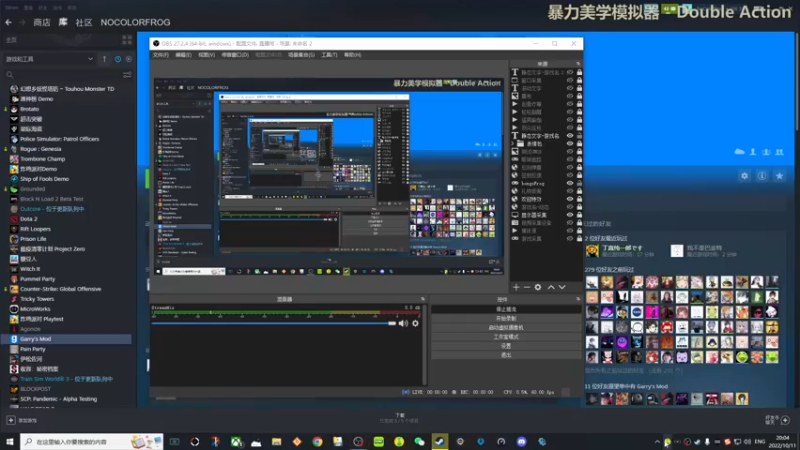Open the 帮助(H) menu in OBS
This screenshot has width=800, height=450.
tap(353, 55)
